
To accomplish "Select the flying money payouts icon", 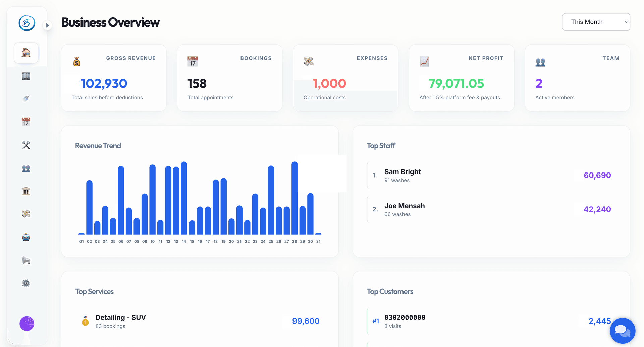I will pyautogui.click(x=26, y=214).
